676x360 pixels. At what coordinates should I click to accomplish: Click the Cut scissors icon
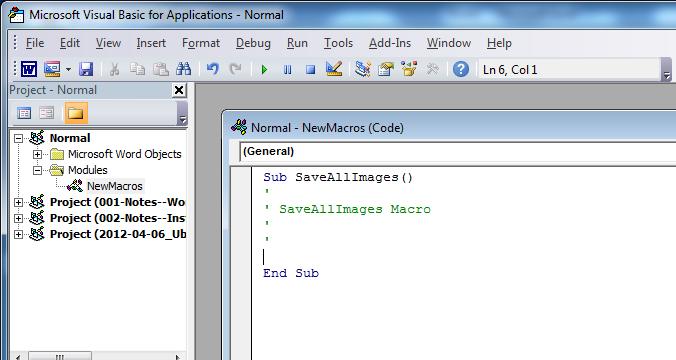pos(114,69)
